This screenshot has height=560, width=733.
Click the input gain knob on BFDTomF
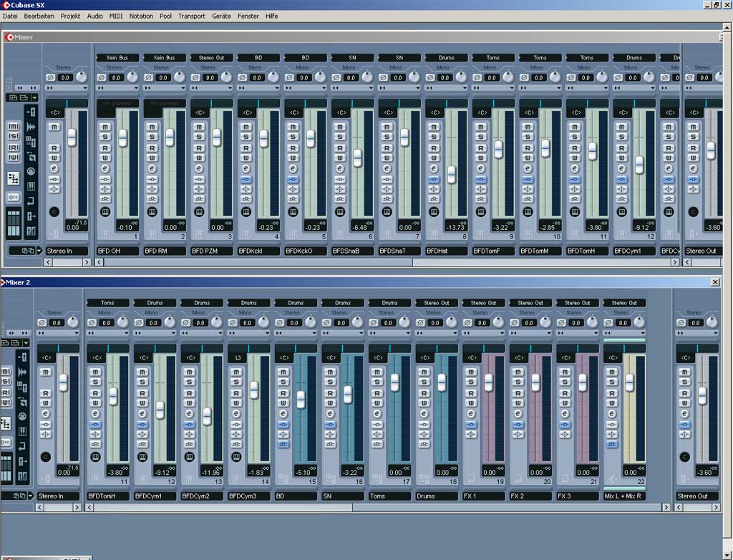[508, 77]
